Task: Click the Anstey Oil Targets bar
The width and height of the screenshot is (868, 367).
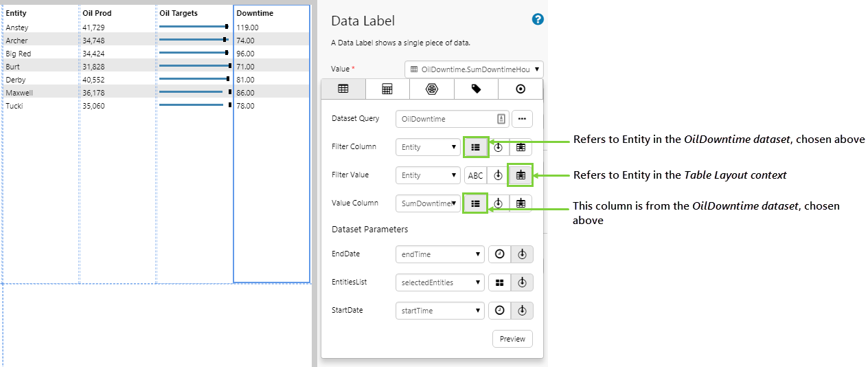Action: (x=193, y=27)
